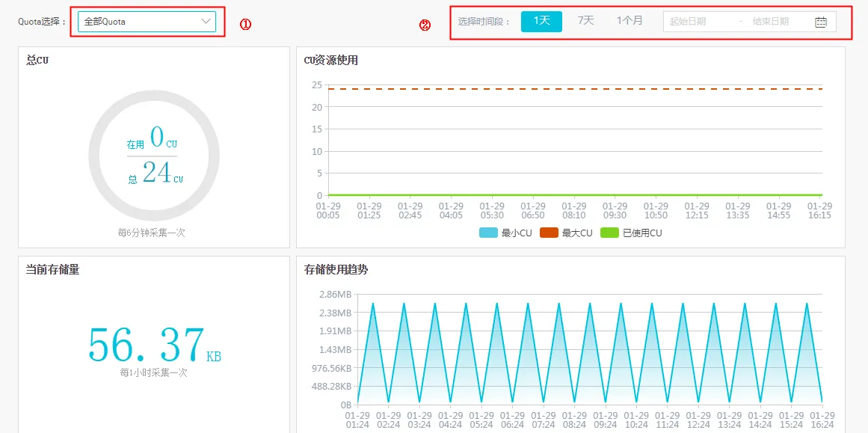The width and height of the screenshot is (868, 433).
Task: Click the CU资源使用 chart title
Action: point(331,61)
